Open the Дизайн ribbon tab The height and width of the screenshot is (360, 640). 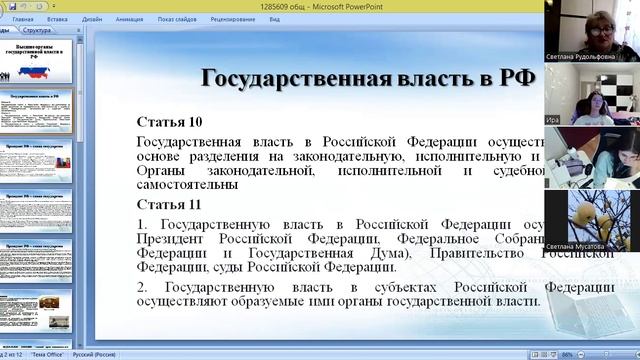[92, 19]
